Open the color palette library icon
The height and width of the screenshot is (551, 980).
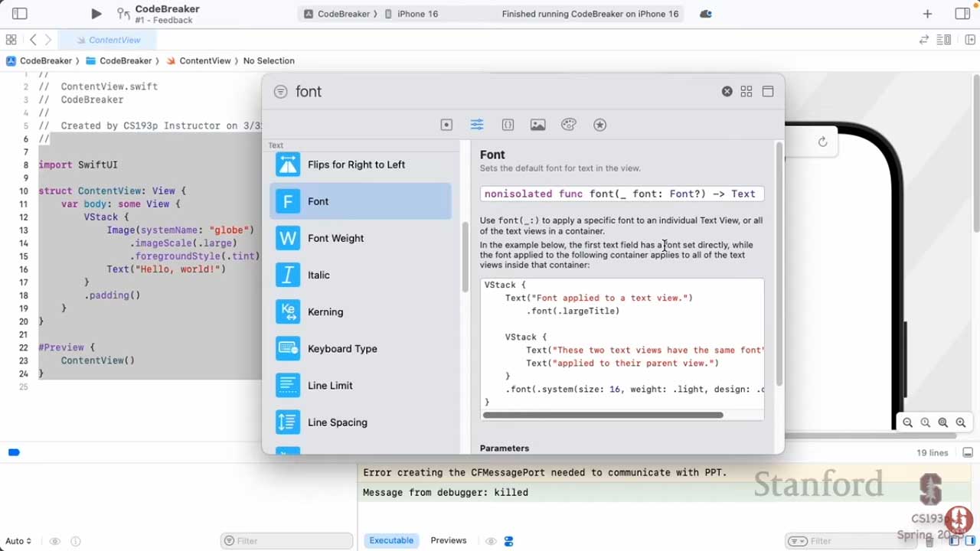[x=569, y=125]
